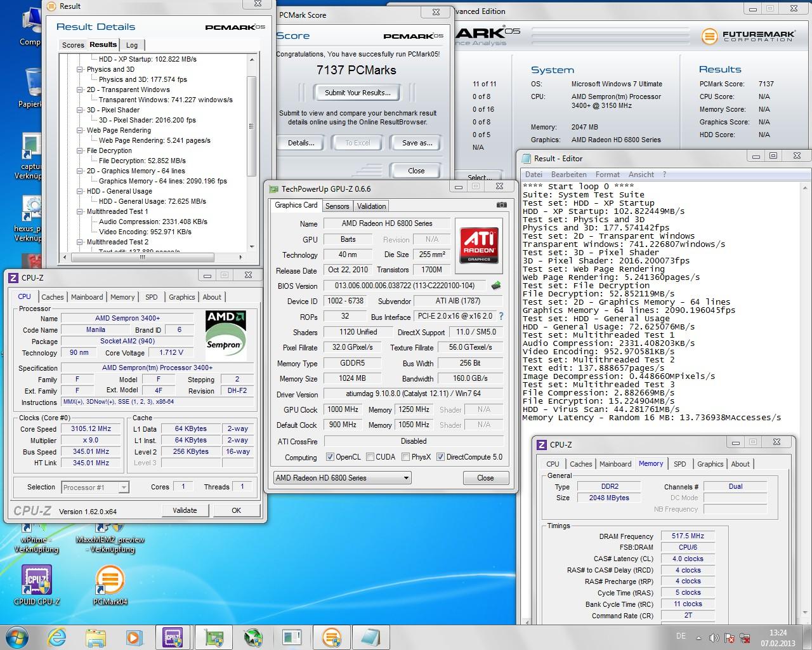The width and height of the screenshot is (812, 650).
Task: Switch to Mainboard tab in CPU-Z CPU window
Action: [x=87, y=297]
